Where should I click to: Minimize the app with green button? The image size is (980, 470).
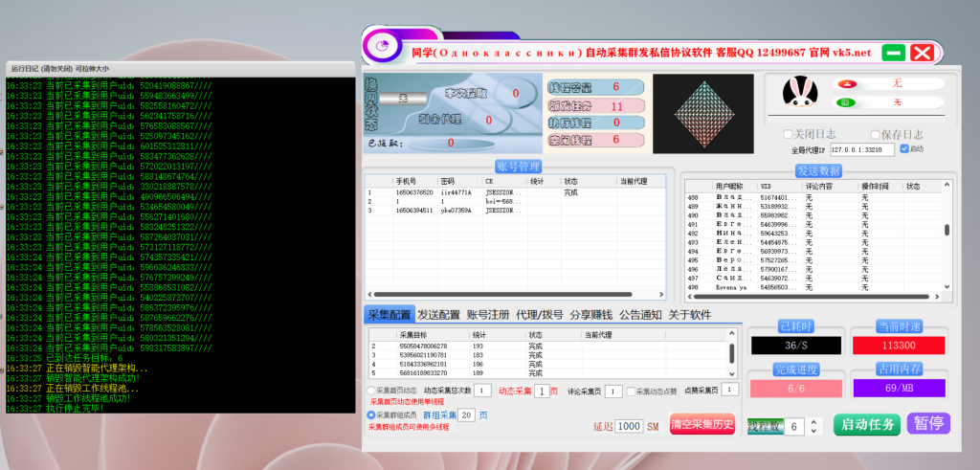point(892,53)
